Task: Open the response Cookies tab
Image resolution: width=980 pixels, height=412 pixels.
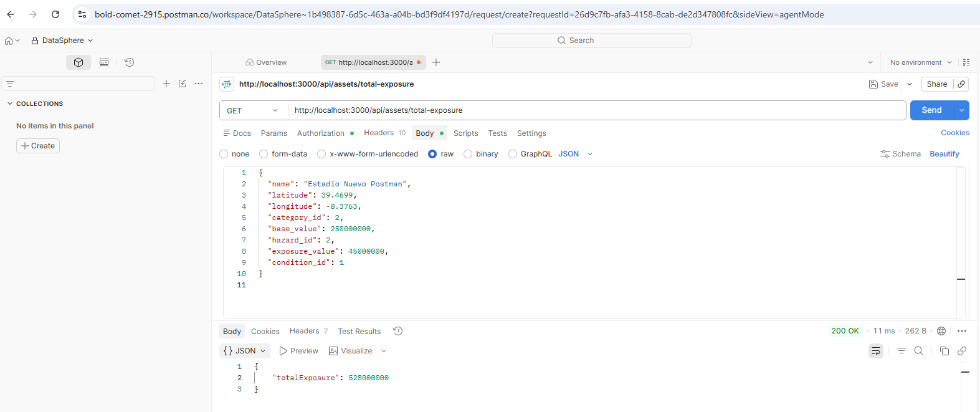Action: tap(265, 332)
